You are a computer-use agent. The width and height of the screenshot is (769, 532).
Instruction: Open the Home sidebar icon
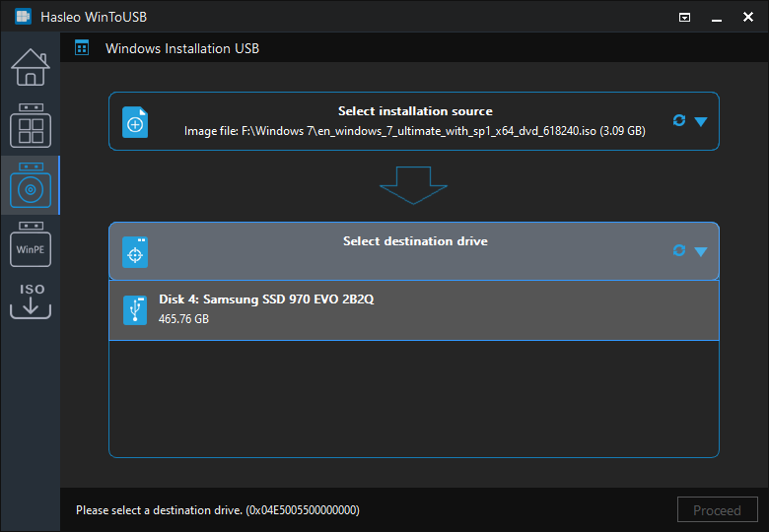(31, 67)
